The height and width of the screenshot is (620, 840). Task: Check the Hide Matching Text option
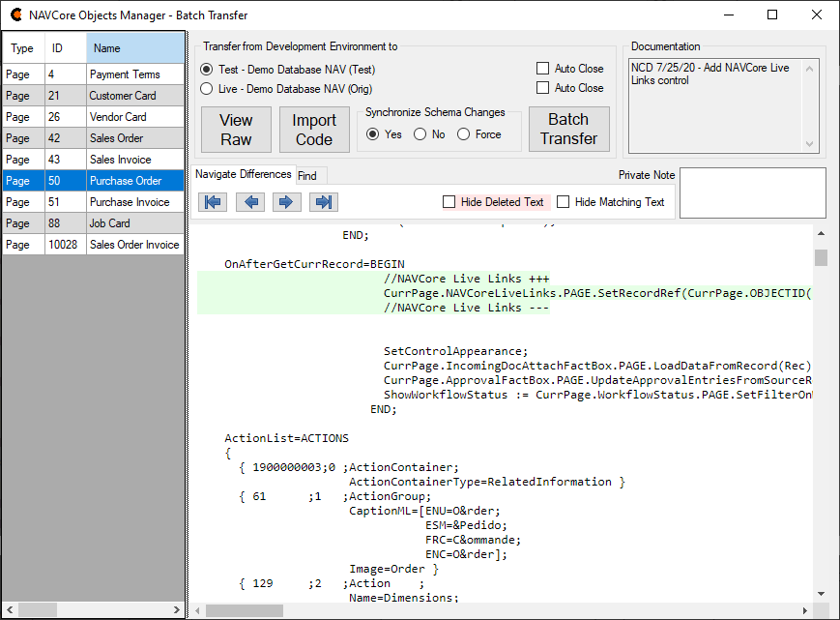click(563, 202)
